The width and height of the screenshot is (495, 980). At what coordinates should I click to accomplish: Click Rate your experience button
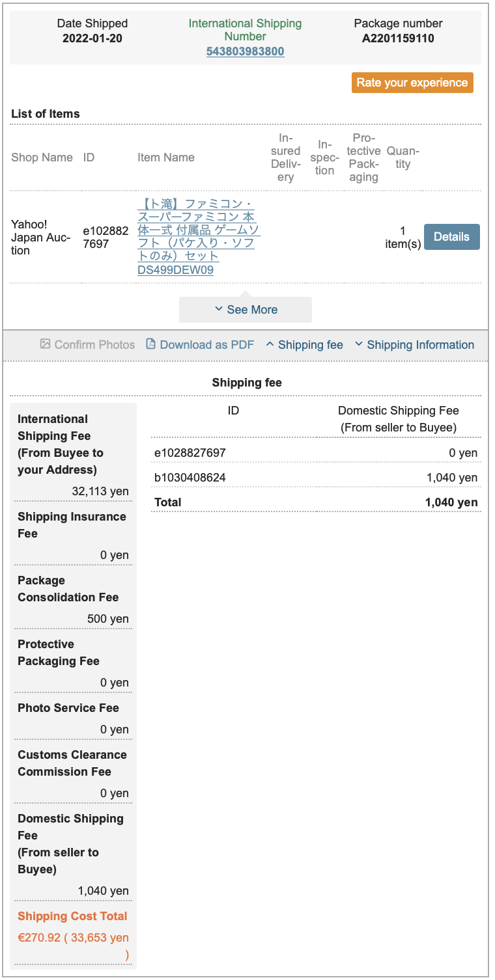(x=412, y=83)
